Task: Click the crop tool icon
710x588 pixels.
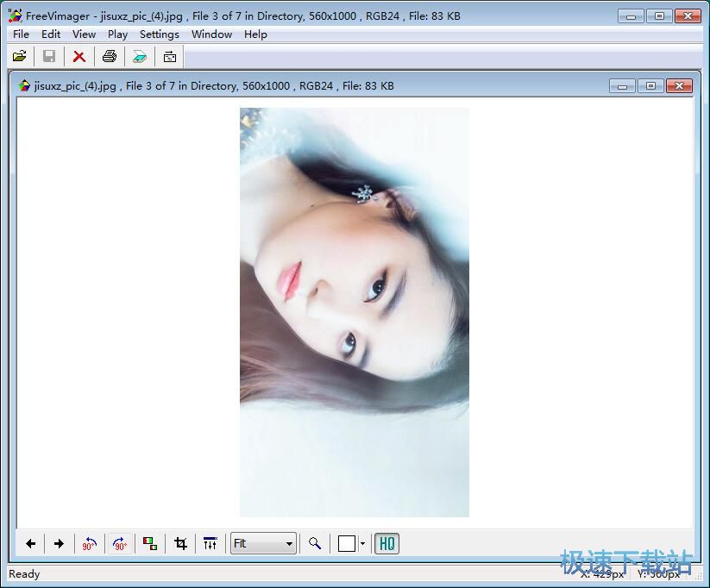Action: [x=180, y=543]
